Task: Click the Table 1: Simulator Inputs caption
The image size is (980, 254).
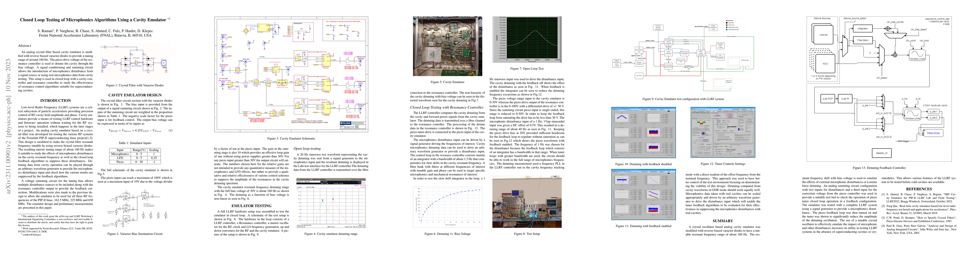Action: coord(135,143)
